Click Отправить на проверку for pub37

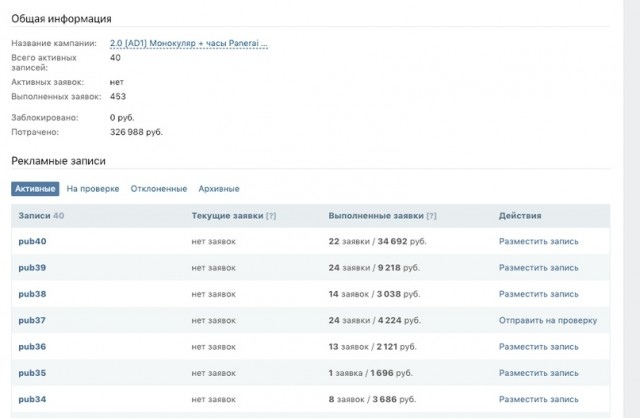(548, 320)
